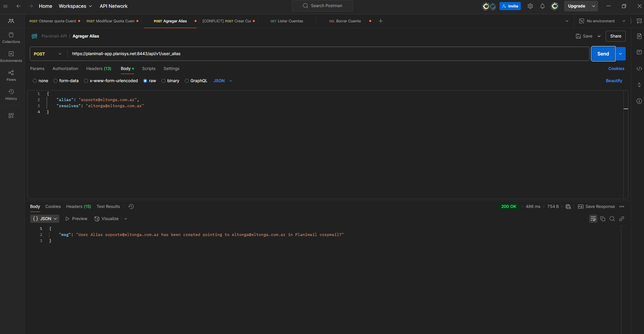Switch to the request Settings tab
Image resolution: width=644 pixels, height=334 pixels.
172,69
